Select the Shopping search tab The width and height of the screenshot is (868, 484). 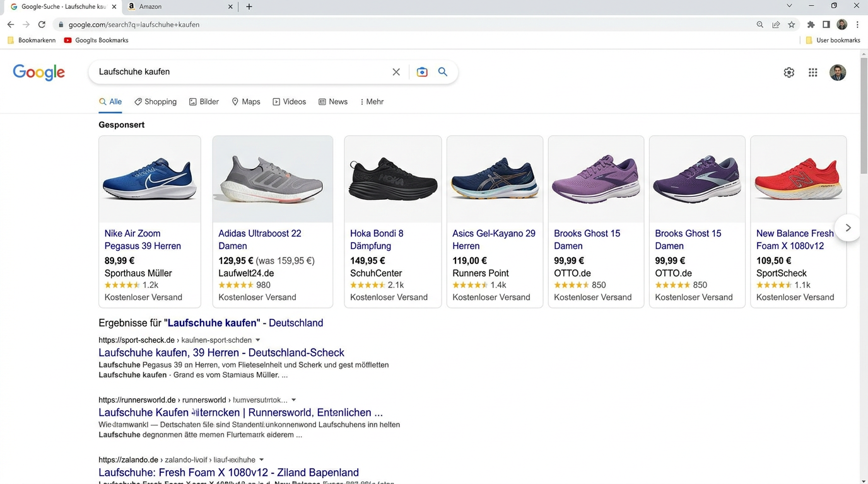click(x=155, y=101)
